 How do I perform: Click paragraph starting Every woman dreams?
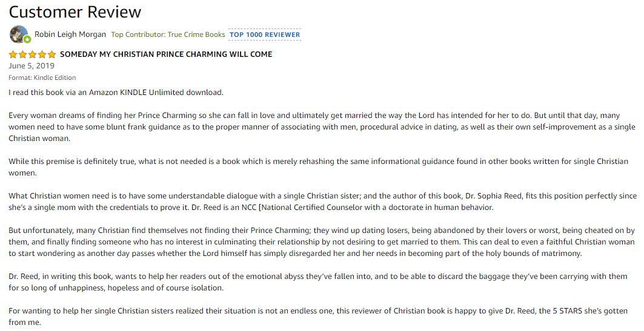(321, 126)
